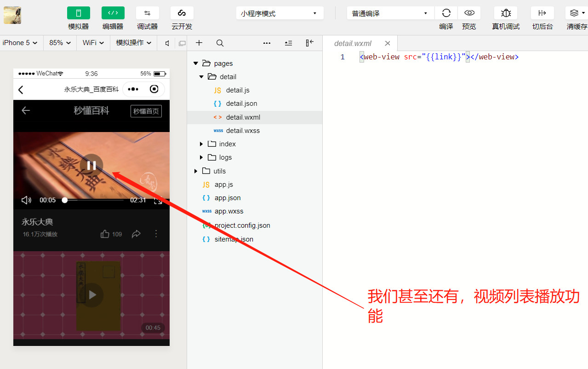Viewport: 588px width, 369px height.
Task: Enter fullscreen video mode
Action: [x=158, y=201]
